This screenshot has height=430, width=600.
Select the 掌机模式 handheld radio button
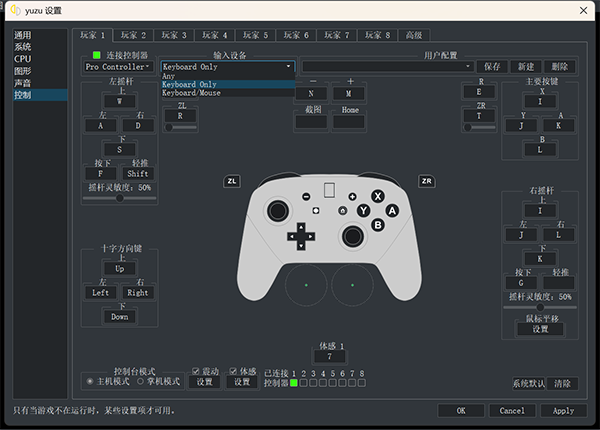[140, 381]
